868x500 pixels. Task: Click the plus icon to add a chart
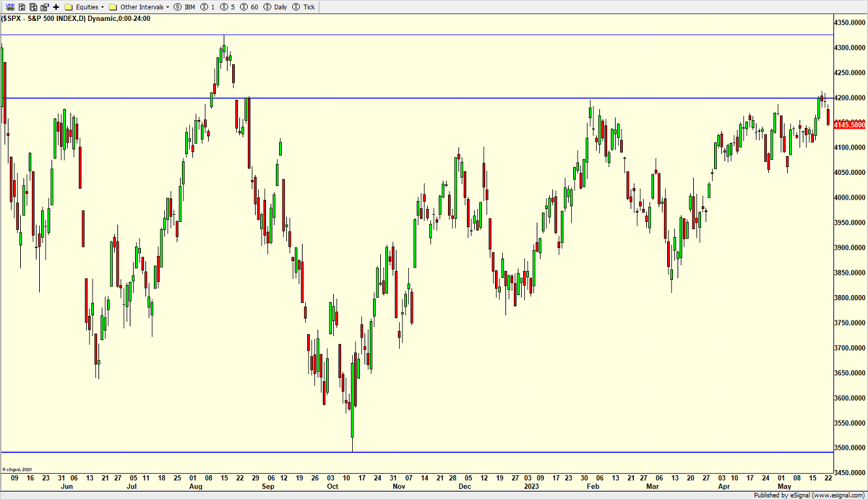(x=56, y=7)
